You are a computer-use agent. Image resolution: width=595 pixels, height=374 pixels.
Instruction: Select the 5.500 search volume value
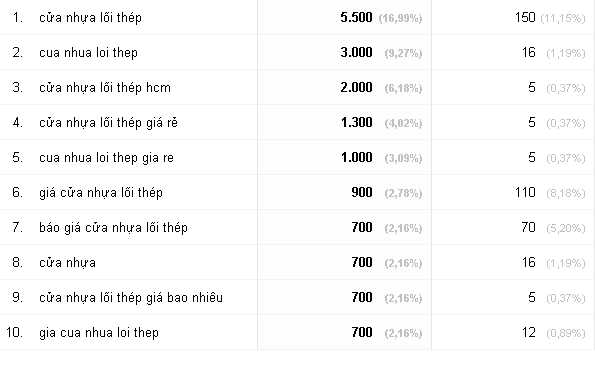coord(356,17)
